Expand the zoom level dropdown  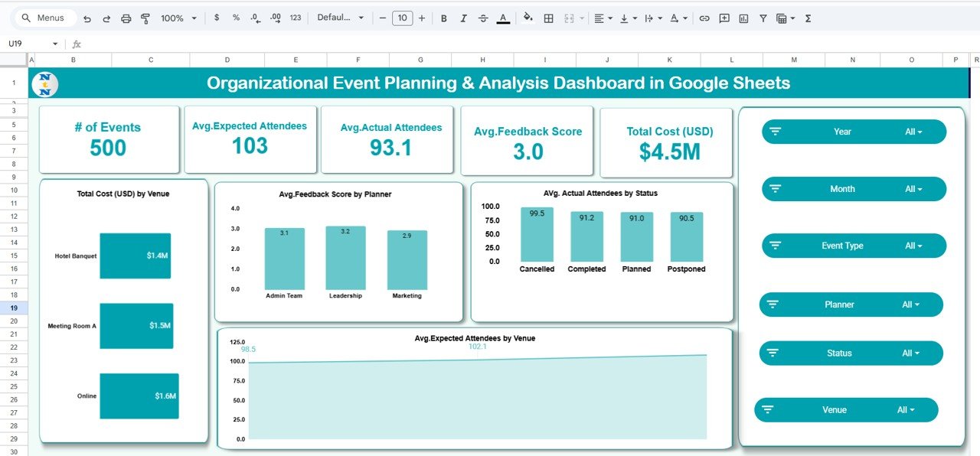tap(194, 18)
